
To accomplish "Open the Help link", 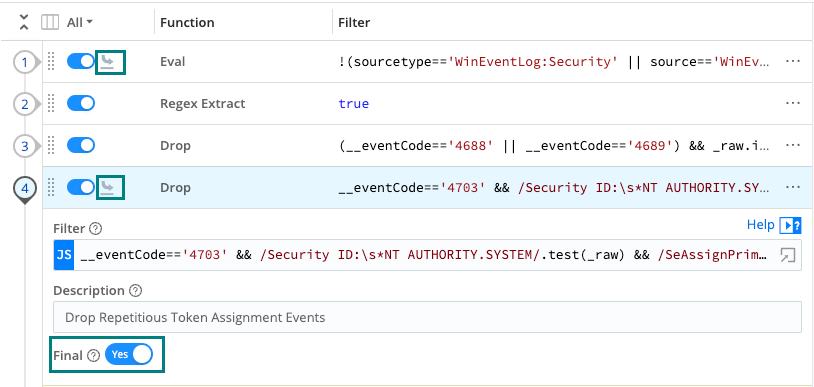I will (760, 224).
